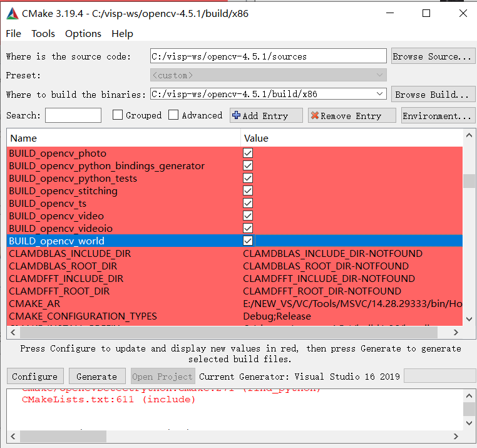Click the red X Remove Entry button
477x448 pixels.
click(x=352, y=116)
